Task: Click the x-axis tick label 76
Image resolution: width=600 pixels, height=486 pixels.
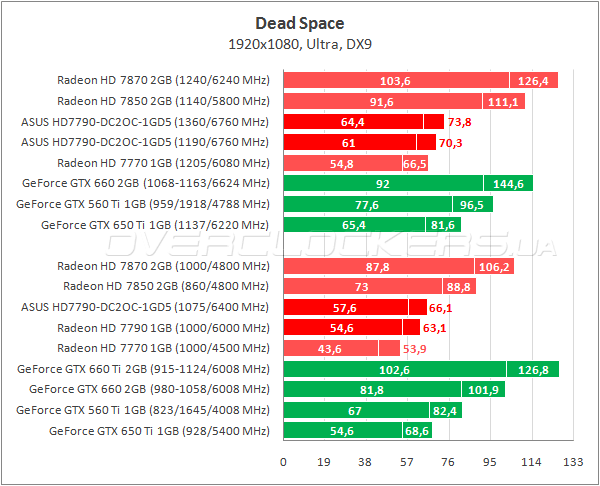Action: tap(448, 462)
